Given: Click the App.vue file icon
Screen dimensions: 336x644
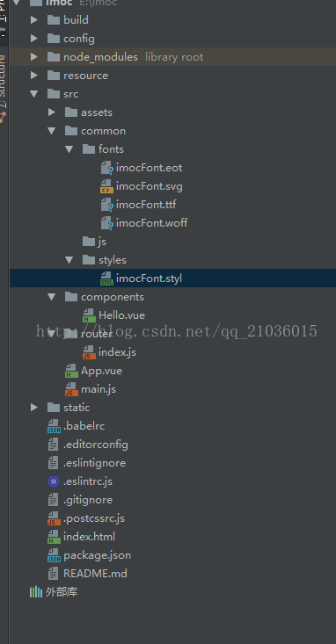Looking at the screenshot, I should pyautogui.click(x=71, y=371).
